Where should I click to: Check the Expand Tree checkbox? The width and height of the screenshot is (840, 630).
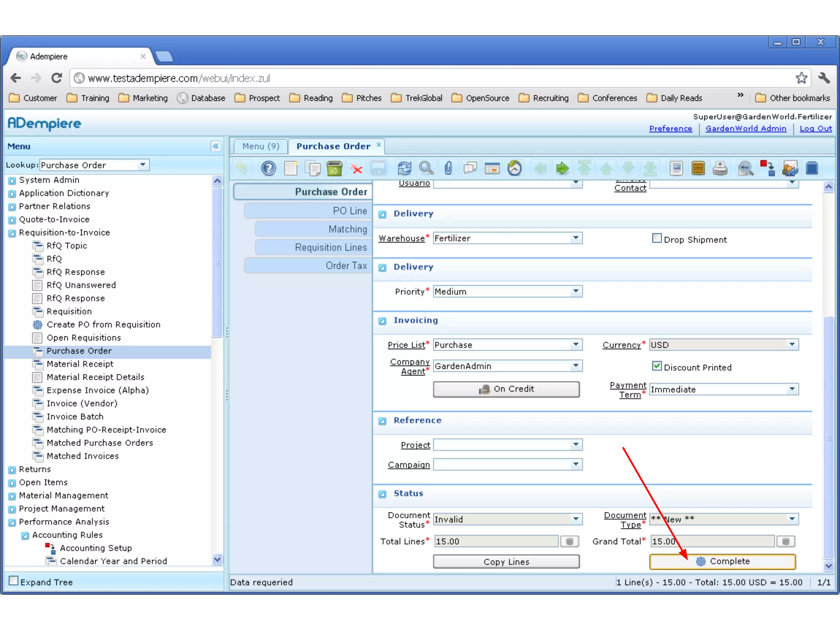[14, 581]
